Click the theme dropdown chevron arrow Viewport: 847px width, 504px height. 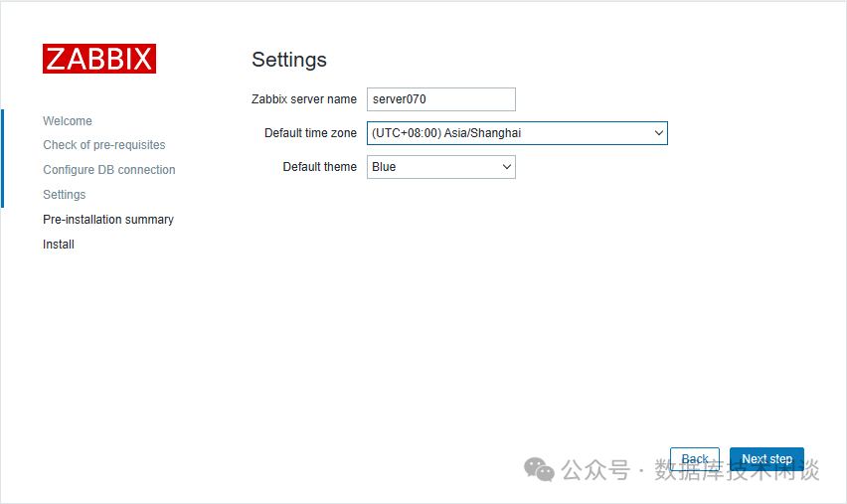506,167
